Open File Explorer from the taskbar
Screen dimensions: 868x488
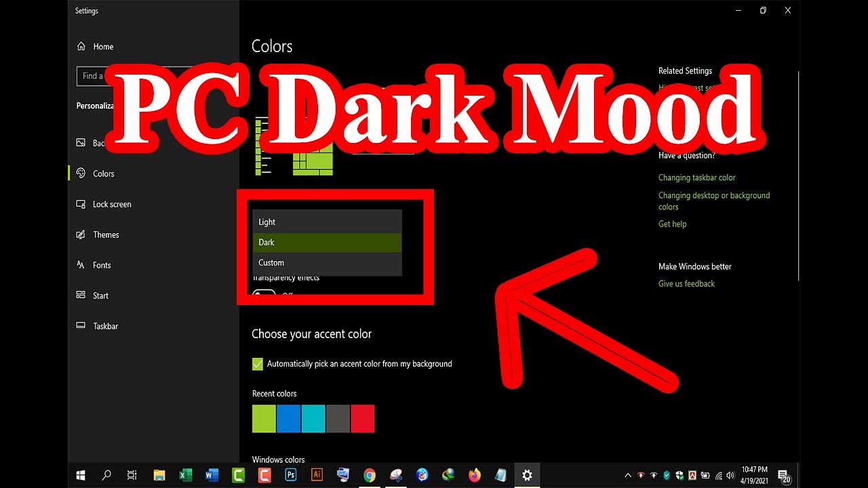click(159, 475)
